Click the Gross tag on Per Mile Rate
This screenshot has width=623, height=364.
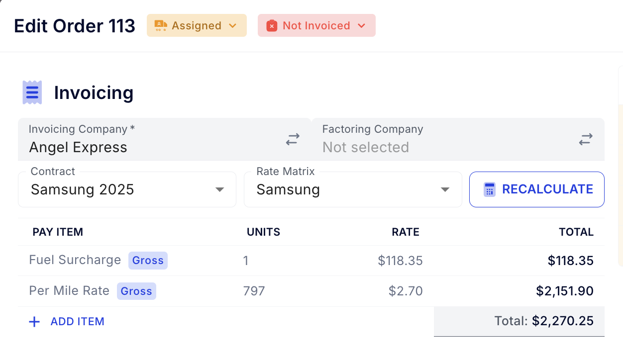(x=136, y=291)
